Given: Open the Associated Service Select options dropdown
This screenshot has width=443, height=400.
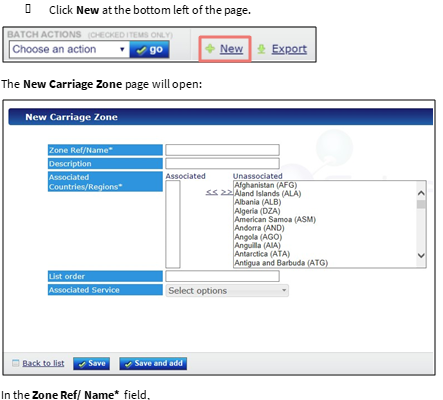Looking at the screenshot, I should click(227, 290).
